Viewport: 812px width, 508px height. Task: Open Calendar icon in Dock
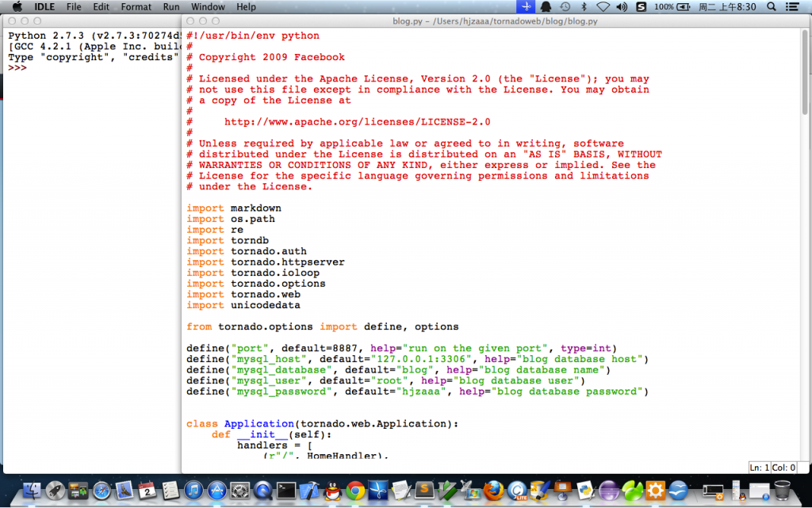coord(147,491)
